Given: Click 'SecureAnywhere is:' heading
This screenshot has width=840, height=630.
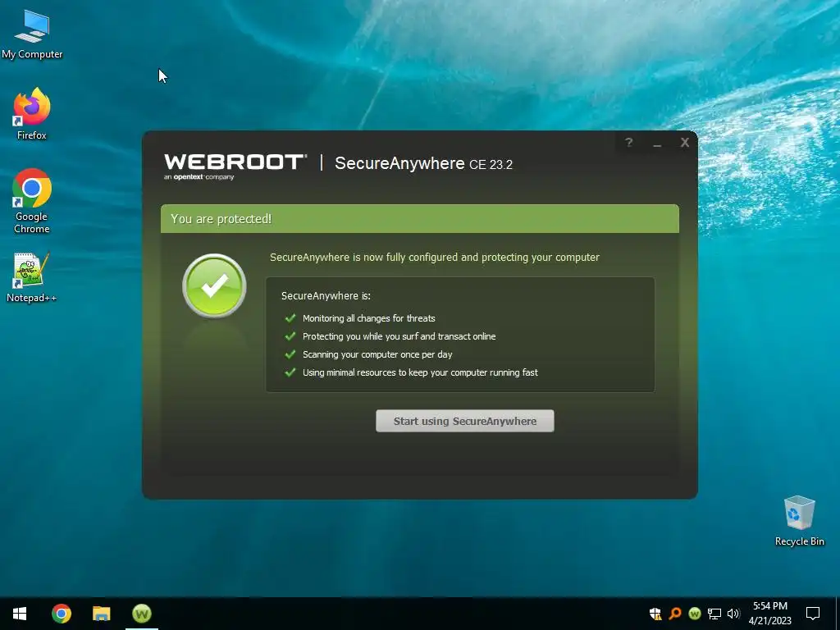Looking at the screenshot, I should [326, 295].
